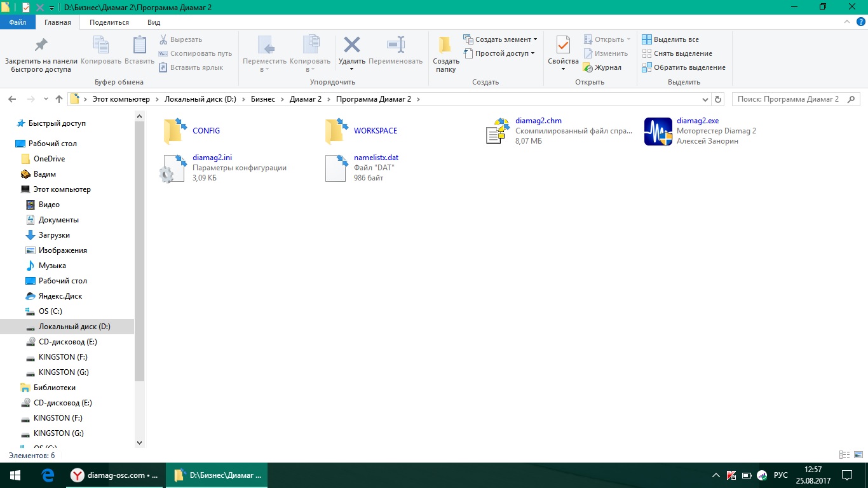Switch to details view icon
868x488 pixels.
[x=844, y=455]
